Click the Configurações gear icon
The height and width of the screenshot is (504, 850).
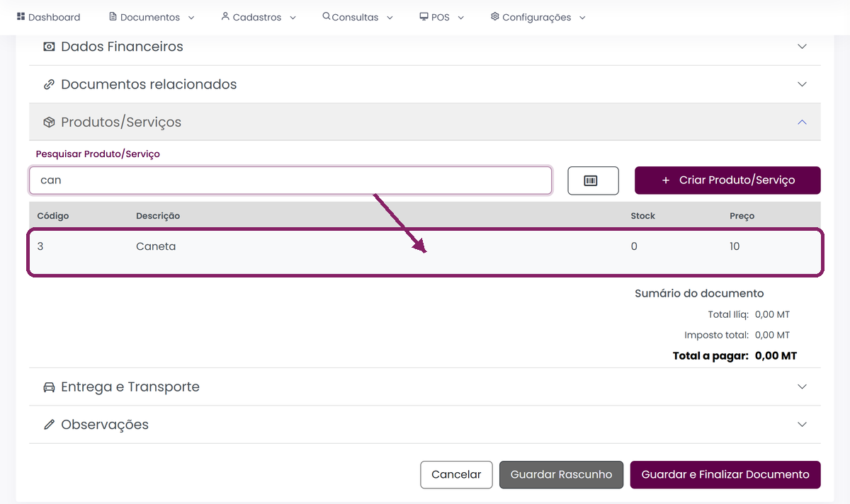[495, 16]
